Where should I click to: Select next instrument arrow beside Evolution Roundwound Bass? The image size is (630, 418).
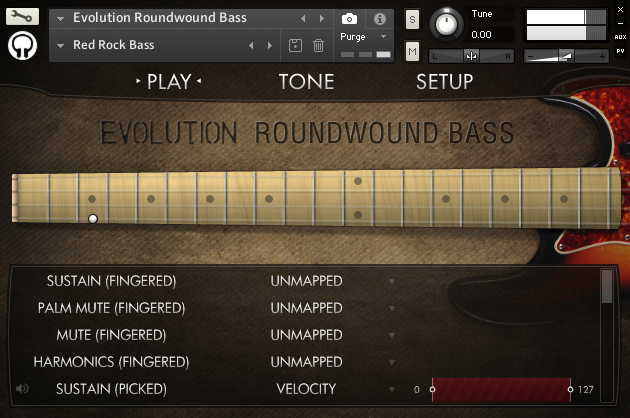click(x=321, y=18)
